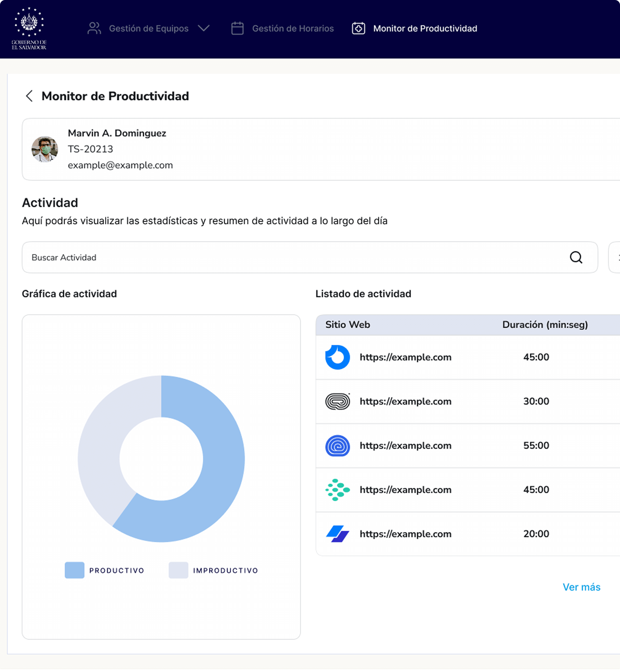Viewport: 620px width, 672px height.
Task: Click the teal dotted site logo
Action: pos(337,490)
